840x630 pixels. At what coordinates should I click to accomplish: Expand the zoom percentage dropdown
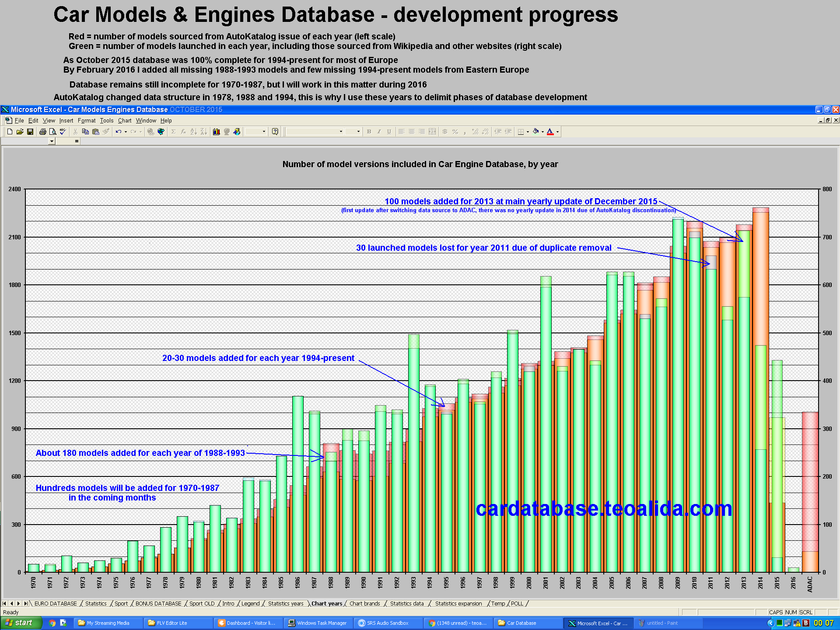264,132
